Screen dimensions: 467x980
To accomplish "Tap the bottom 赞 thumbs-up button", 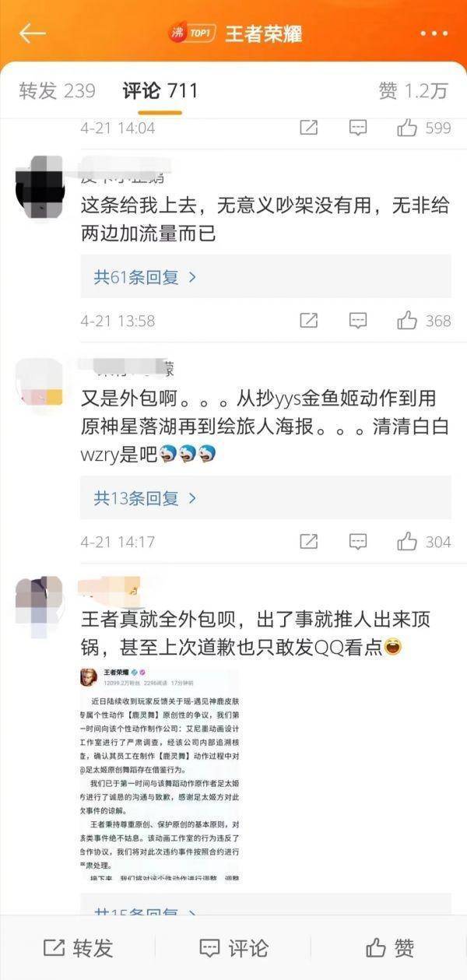I will coord(389,947).
